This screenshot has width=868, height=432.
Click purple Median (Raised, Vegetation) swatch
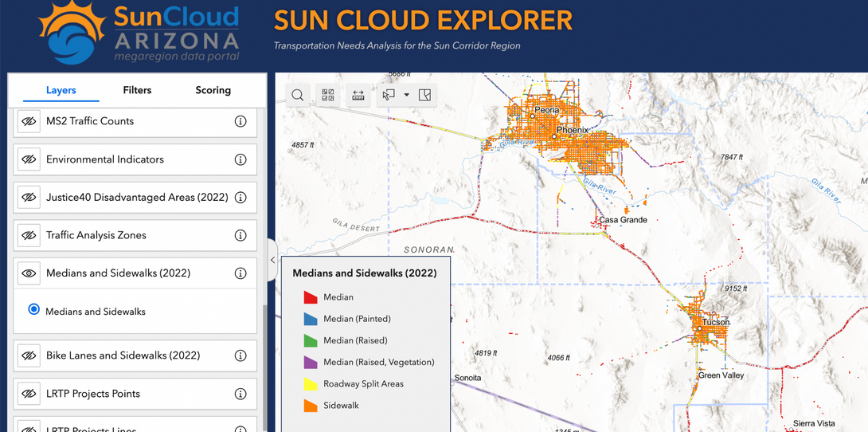[x=310, y=362]
